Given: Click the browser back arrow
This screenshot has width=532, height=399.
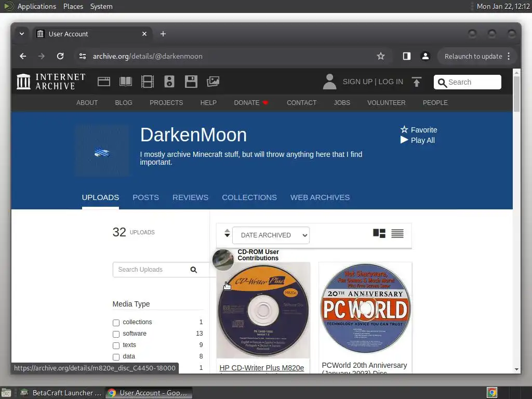Looking at the screenshot, I should (23, 56).
